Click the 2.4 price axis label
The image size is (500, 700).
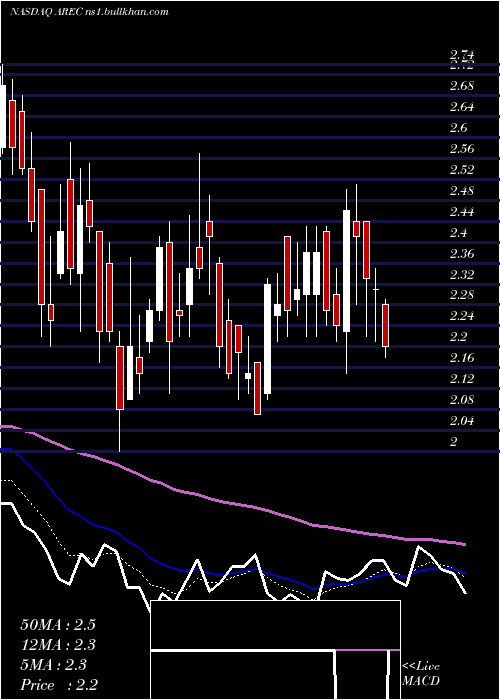(x=458, y=233)
